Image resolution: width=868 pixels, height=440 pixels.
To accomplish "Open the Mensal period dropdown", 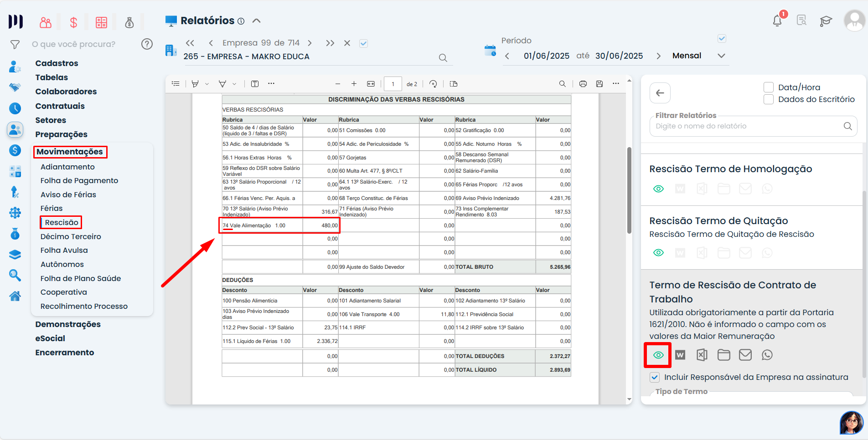I will coord(721,56).
